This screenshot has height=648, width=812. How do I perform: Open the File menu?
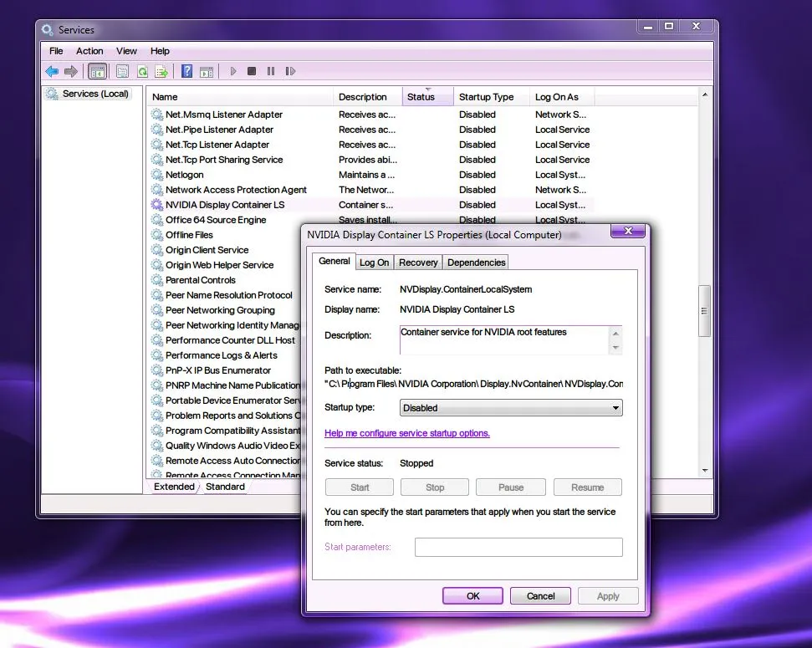coord(56,51)
